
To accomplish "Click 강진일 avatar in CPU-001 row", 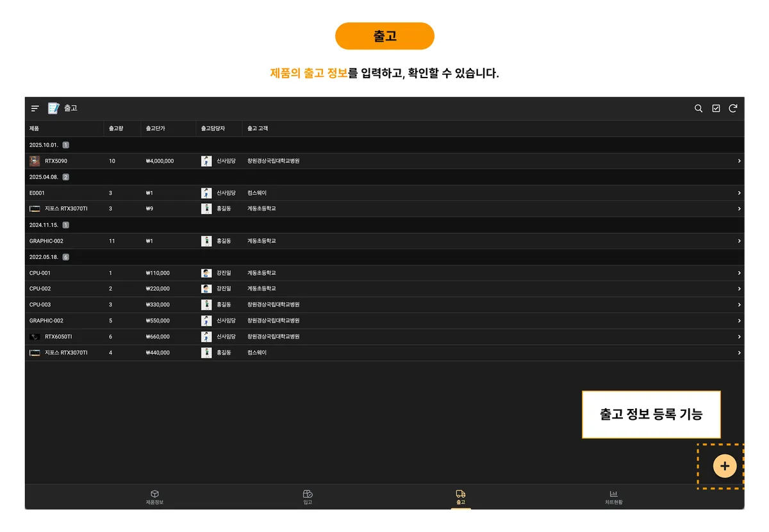I will point(206,273).
